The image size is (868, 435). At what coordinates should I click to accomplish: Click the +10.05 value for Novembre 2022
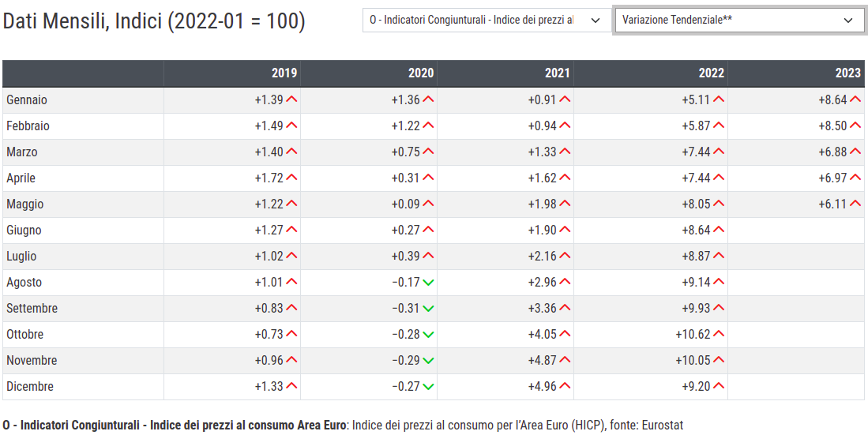pyautogui.click(x=693, y=361)
